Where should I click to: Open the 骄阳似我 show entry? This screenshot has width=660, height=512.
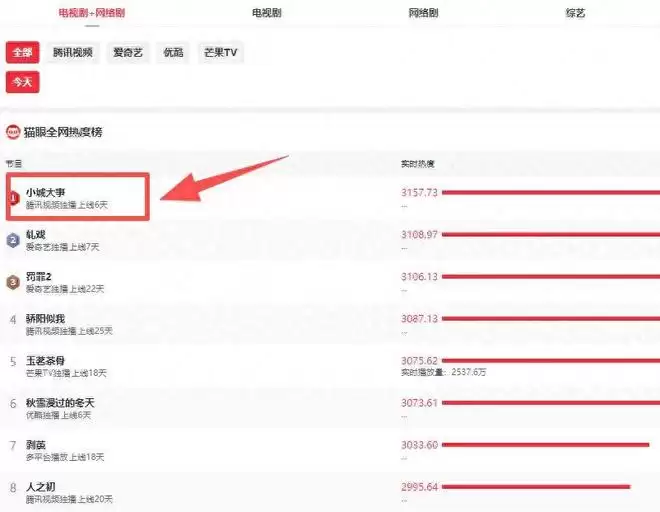coord(46,318)
